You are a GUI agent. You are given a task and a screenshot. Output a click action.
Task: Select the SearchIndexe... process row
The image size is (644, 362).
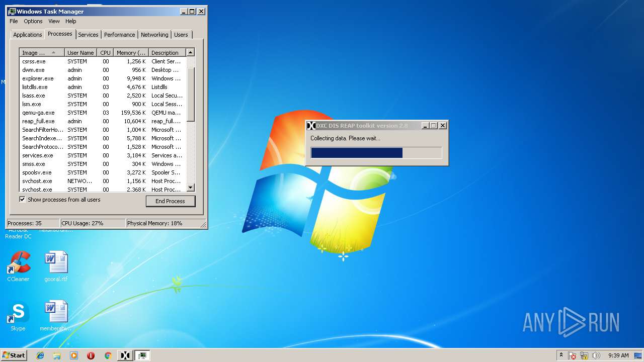(103, 138)
